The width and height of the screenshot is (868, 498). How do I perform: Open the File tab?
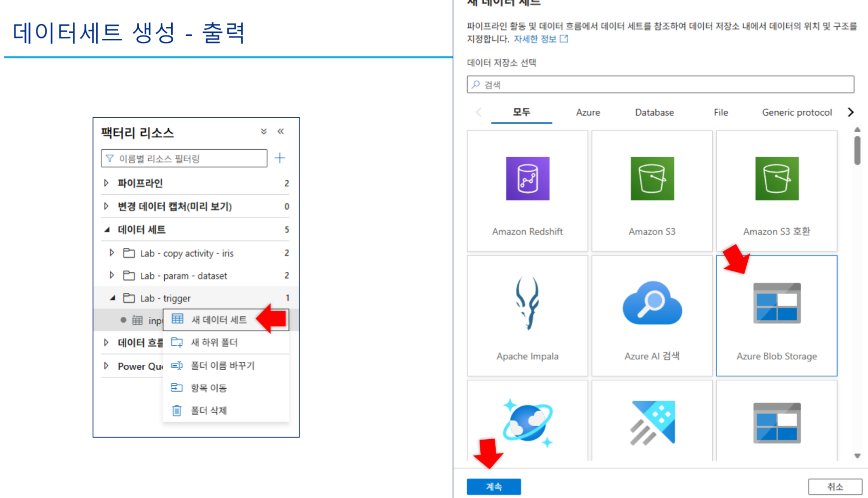pyautogui.click(x=721, y=112)
